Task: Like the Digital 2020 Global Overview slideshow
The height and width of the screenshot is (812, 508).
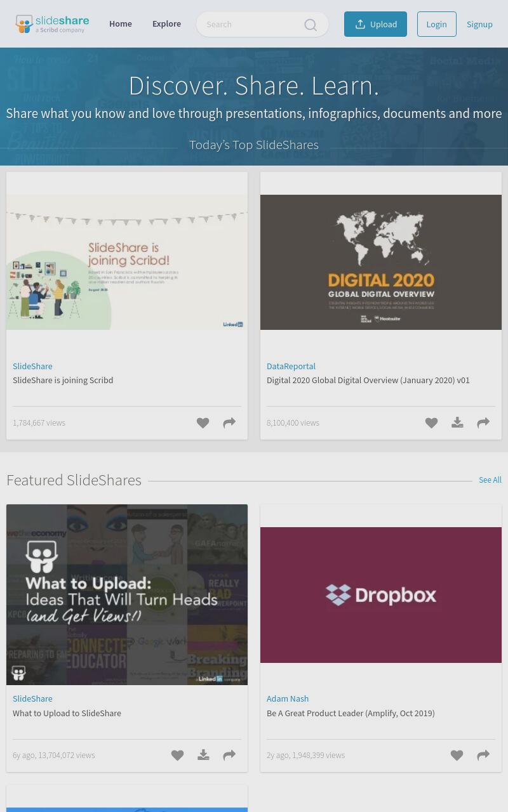Action: coord(431,423)
